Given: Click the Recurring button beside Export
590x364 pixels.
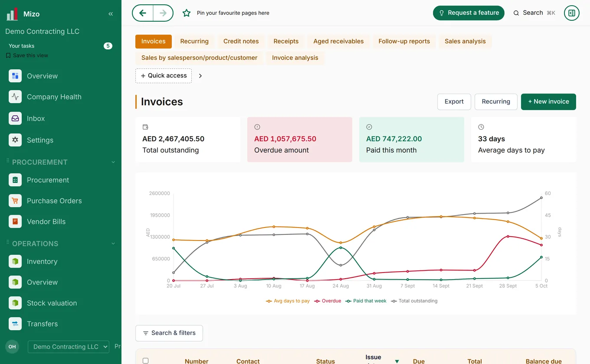Looking at the screenshot, I should click(496, 102).
